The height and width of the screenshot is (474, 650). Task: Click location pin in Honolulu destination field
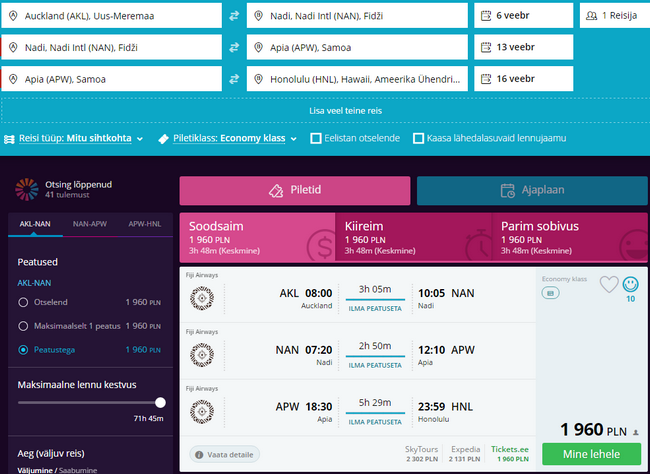[258, 79]
